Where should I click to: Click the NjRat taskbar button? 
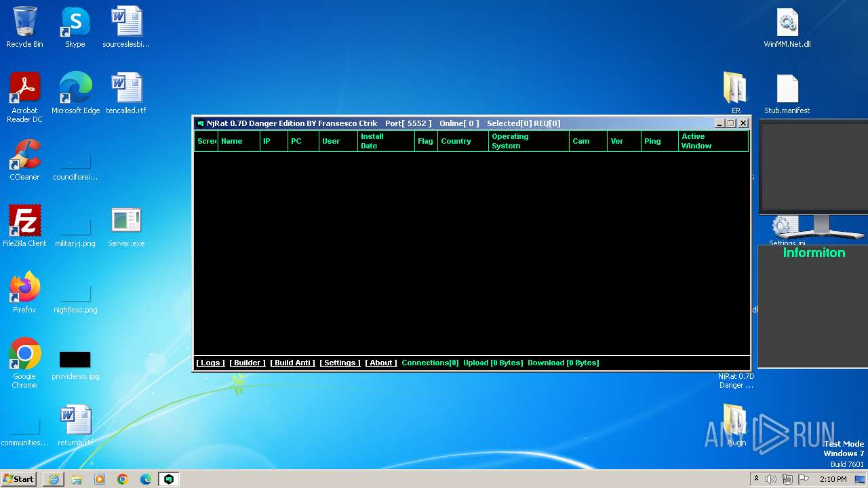click(169, 479)
